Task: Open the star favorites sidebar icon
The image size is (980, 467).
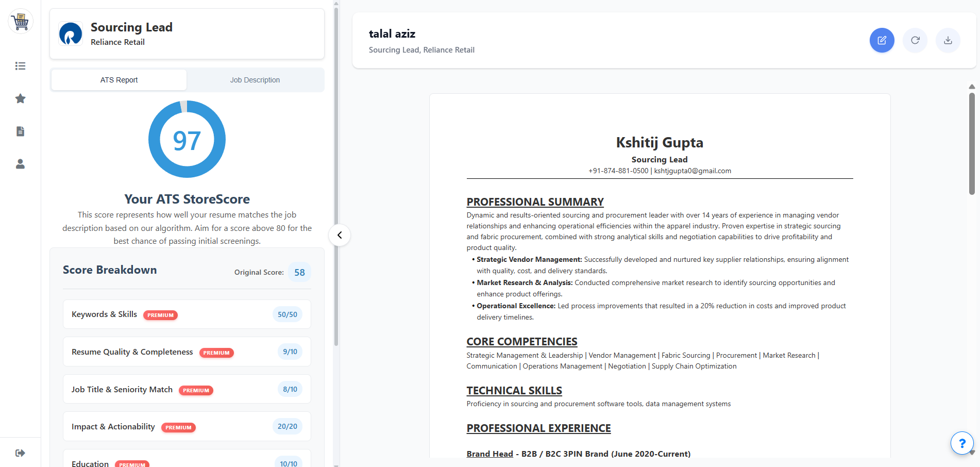Action: (21, 98)
